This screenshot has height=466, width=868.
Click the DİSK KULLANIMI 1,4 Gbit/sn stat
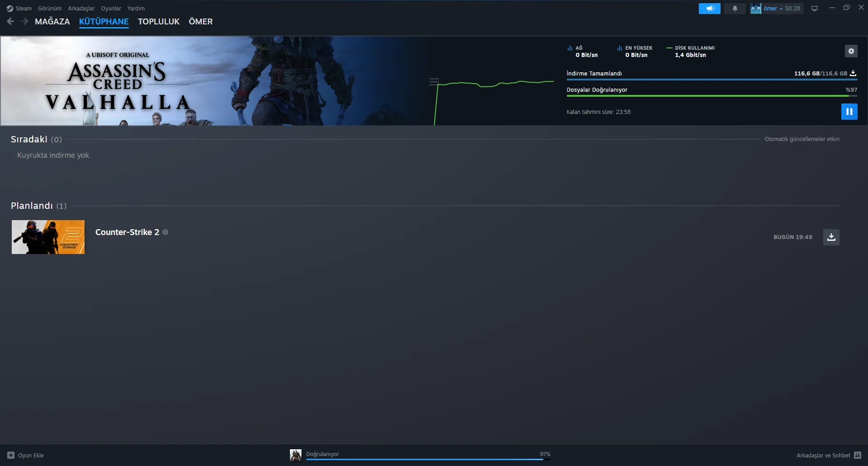(x=691, y=52)
